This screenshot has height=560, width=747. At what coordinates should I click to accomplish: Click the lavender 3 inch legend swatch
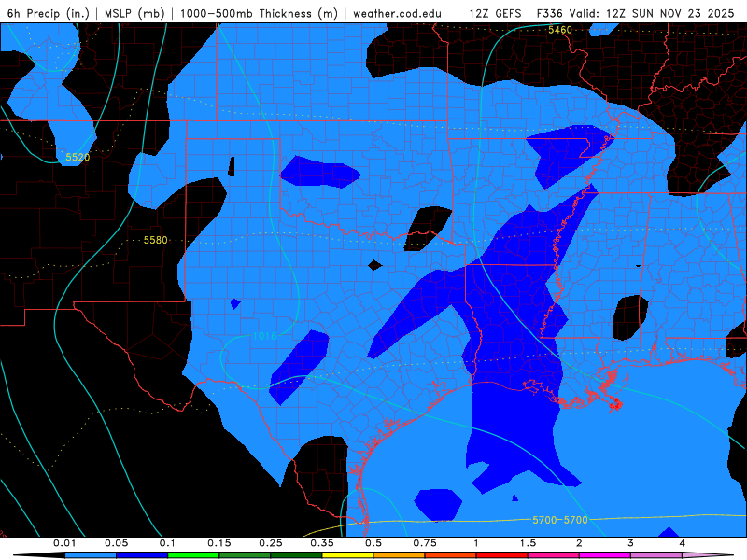[656, 555]
